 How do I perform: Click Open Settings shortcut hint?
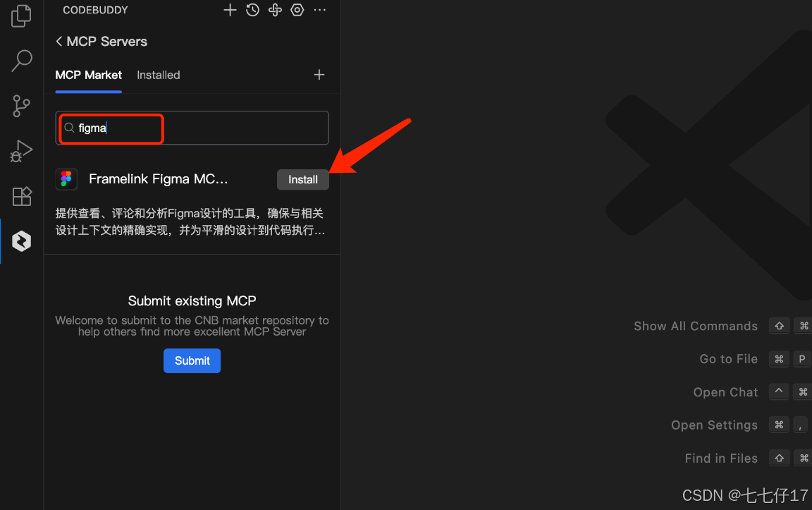tap(715, 425)
